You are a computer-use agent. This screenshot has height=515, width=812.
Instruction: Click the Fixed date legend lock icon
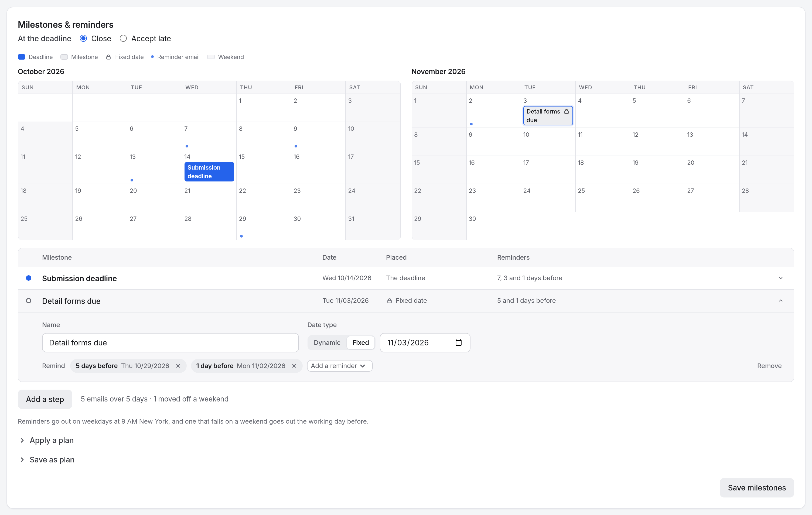pyautogui.click(x=108, y=57)
